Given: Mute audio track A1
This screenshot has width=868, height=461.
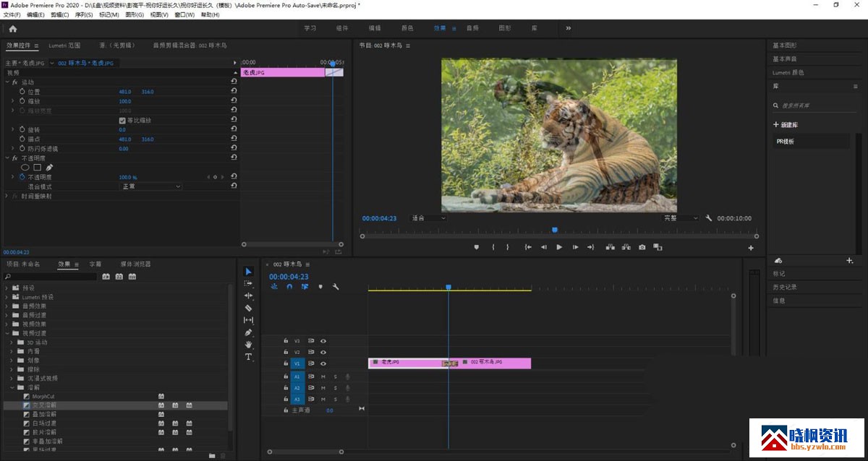Looking at the screenshot, I should (x=323, y=376).
